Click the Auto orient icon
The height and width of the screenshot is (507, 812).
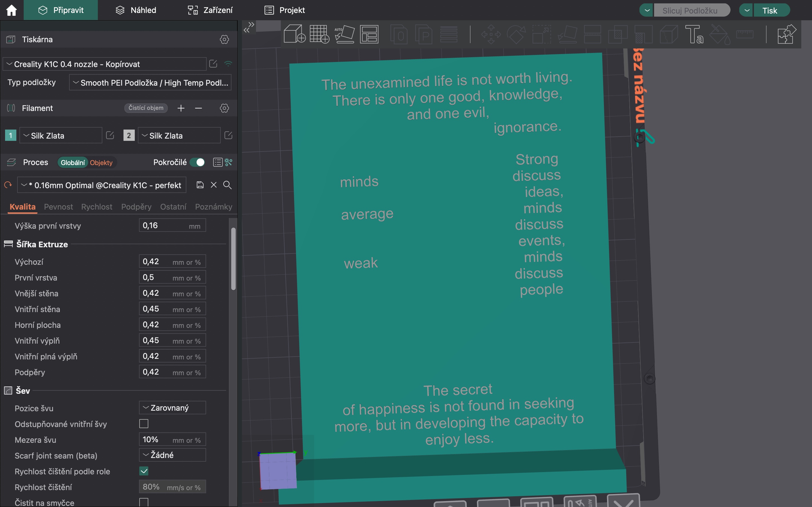coord(344,34)
